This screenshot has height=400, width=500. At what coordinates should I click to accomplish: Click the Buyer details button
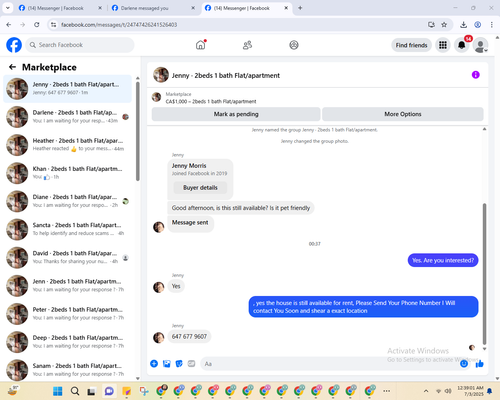tap(200, 188)
